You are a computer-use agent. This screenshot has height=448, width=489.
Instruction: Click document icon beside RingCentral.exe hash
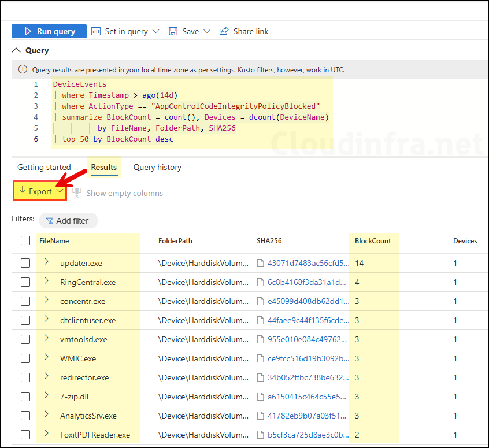tap(260, 282)
